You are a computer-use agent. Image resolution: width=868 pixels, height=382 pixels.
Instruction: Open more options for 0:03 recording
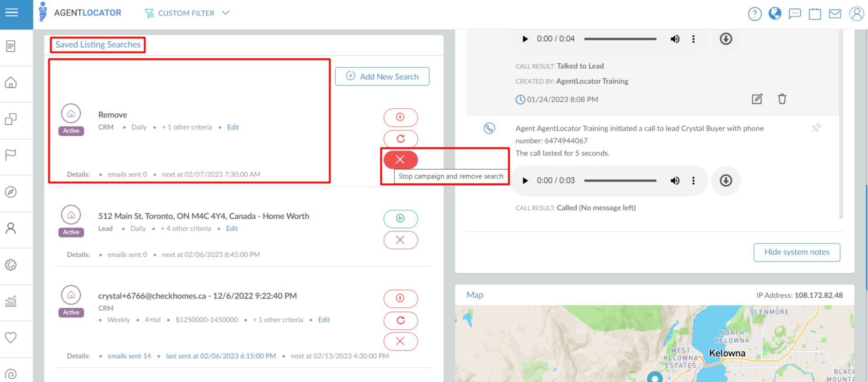coord(693,181)
